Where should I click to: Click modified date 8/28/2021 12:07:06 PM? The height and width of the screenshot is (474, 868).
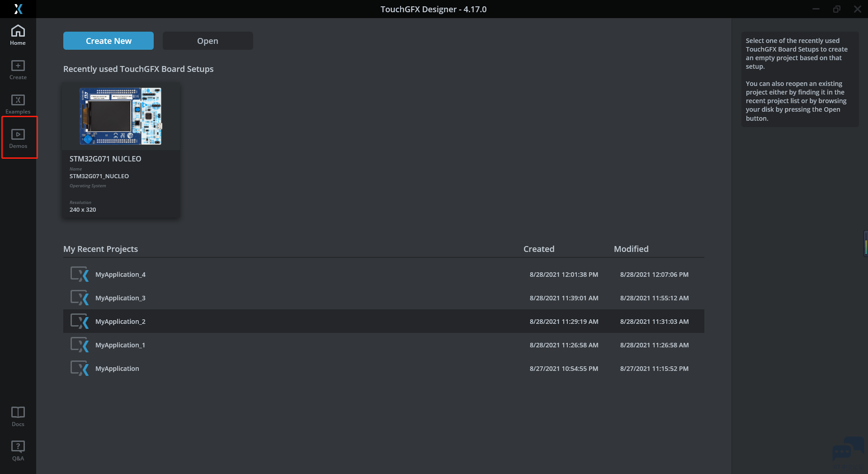tap(654, 275)
